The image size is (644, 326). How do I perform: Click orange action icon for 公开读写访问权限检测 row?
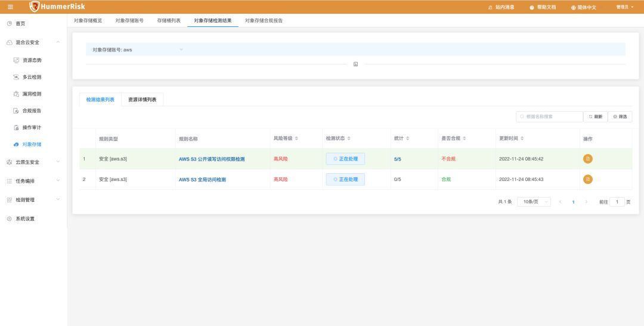(x=588, y=159)
